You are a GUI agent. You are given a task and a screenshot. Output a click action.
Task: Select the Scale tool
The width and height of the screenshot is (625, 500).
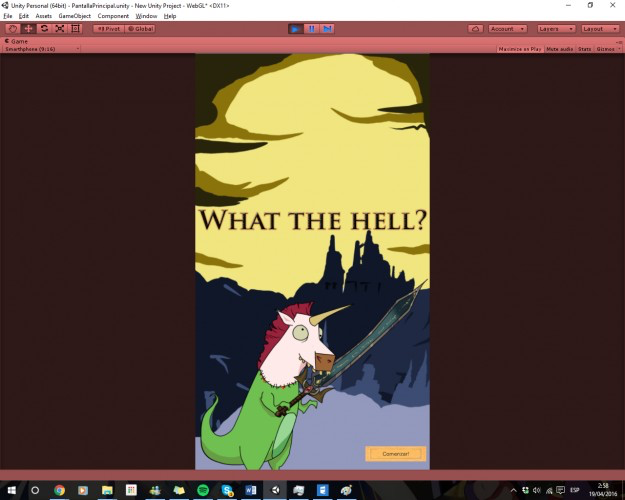[x=60, y=29]
